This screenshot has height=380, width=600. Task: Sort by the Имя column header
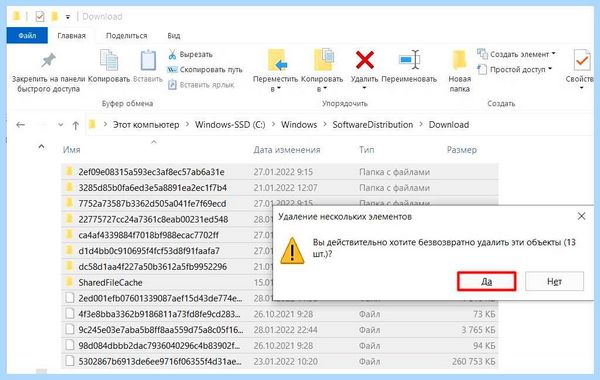72,150
